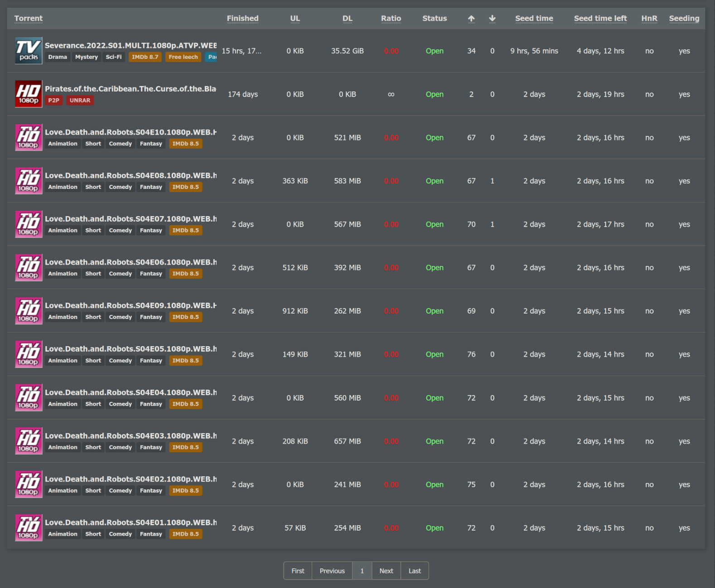
Task: Go to the Next page
Action: point(386,571)
